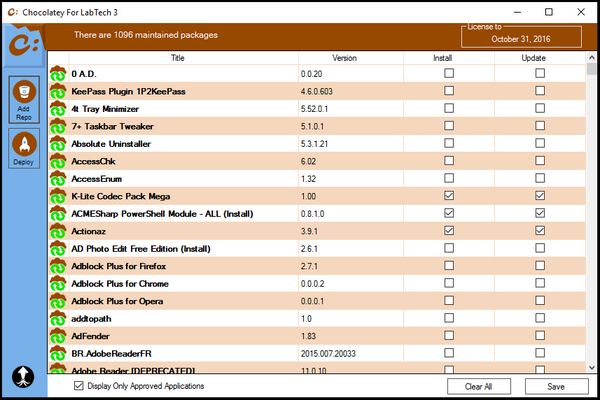Click the BR.AdobeReaderFR package icon
Screen dimensions: 600x400
58,353
